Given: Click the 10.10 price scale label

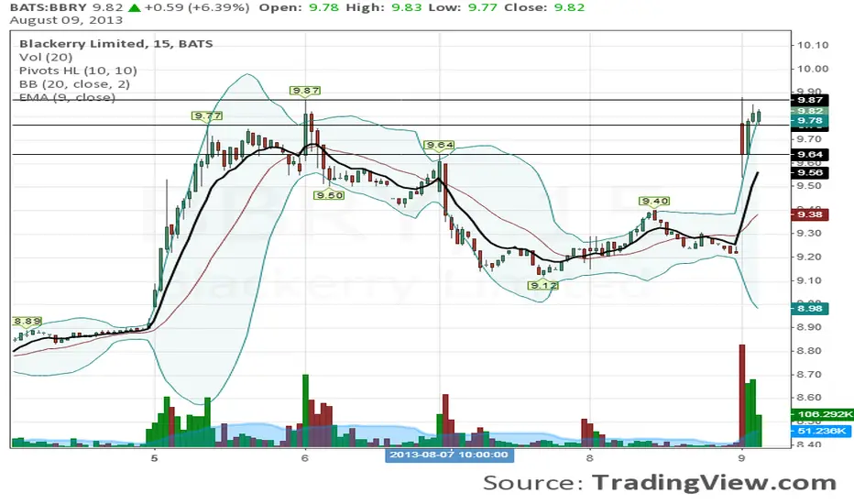Looking at the screenshot, I should pos(813,45).
